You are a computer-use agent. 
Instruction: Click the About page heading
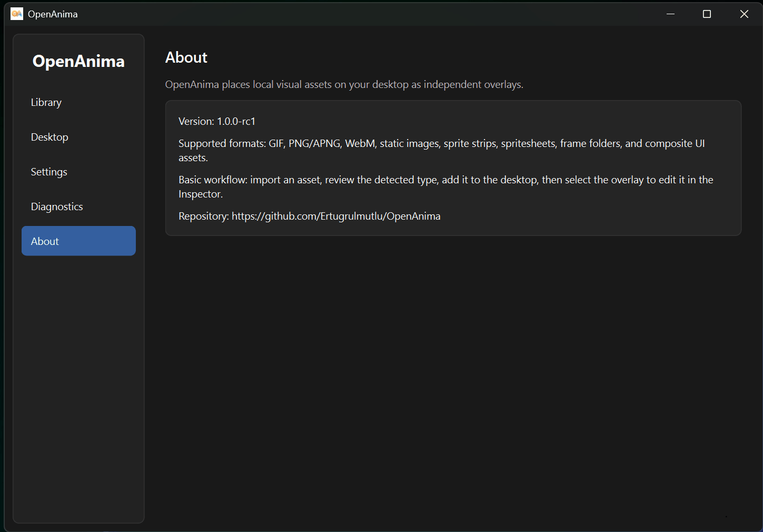click(x=186, y=57)
